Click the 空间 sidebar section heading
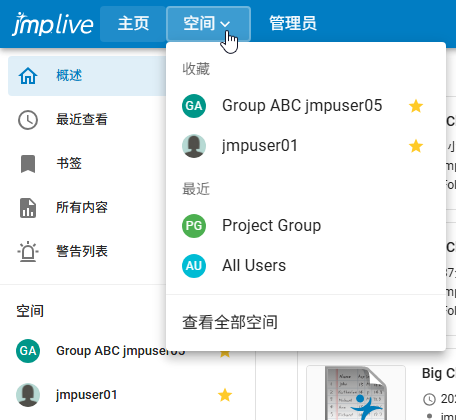This screenshot has height=420, width=456. coord(30,311)
